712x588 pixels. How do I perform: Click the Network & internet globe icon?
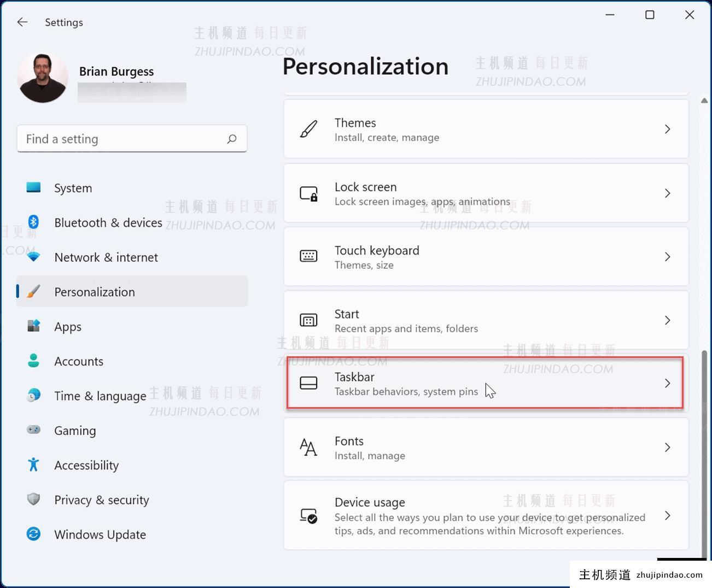(x=33, y=257)
